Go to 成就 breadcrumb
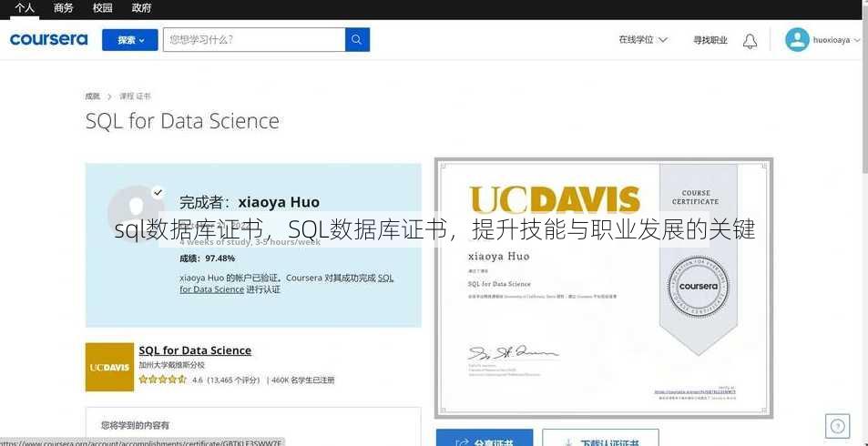 click(92, 96)
